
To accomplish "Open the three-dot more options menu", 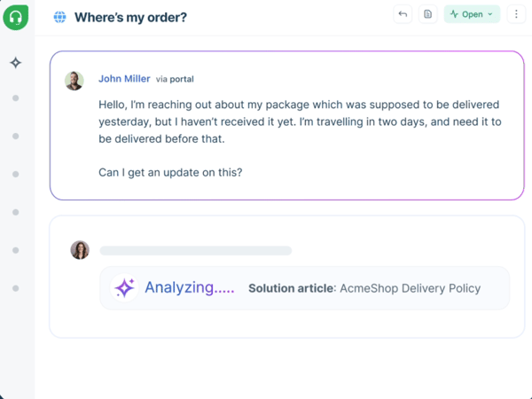I will (516, 14).
